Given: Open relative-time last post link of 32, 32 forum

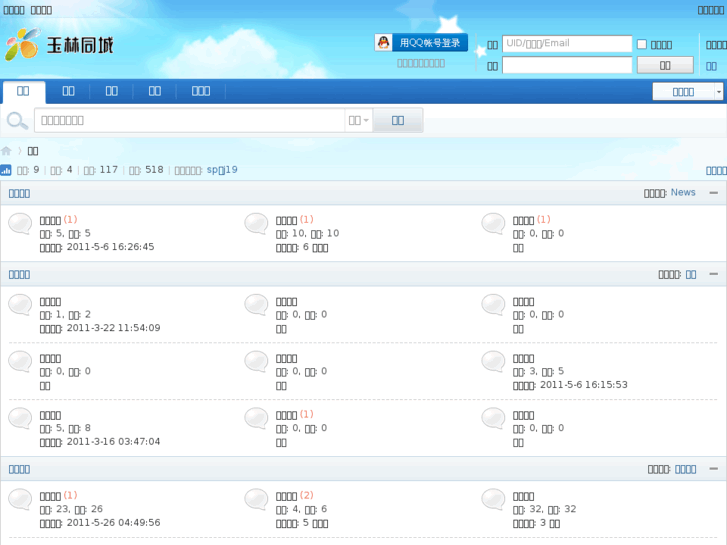Looking at the screenshot, I should click(550, 524).
